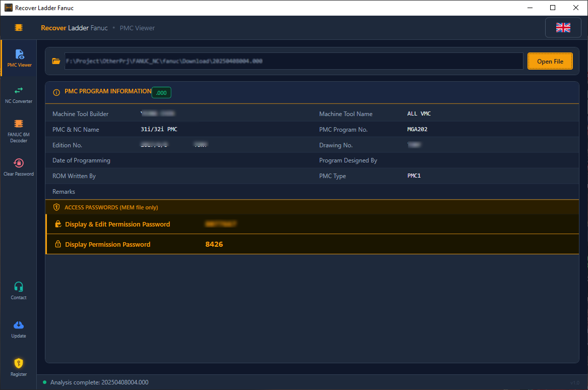The width and height of the screenshot is (588, 390).
Task: Click the file path input field
Action: tap(293, 61)
